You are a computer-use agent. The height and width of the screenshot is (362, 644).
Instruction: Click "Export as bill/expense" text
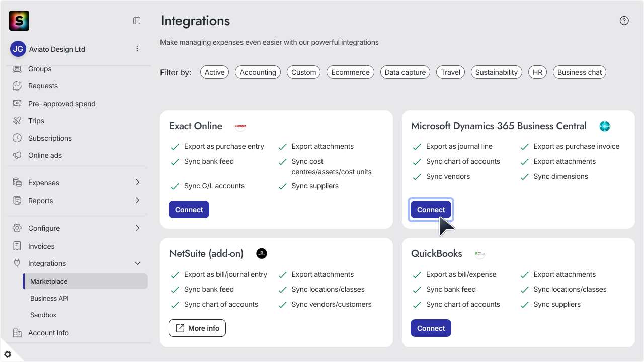click(x=461, y=274)
